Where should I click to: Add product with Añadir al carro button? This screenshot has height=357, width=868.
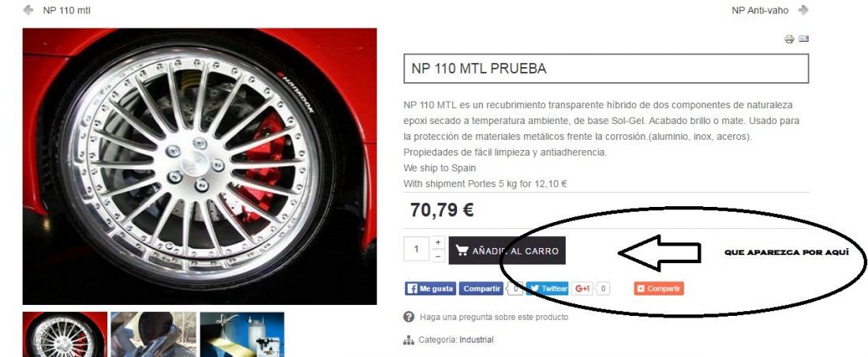(507, 250)
